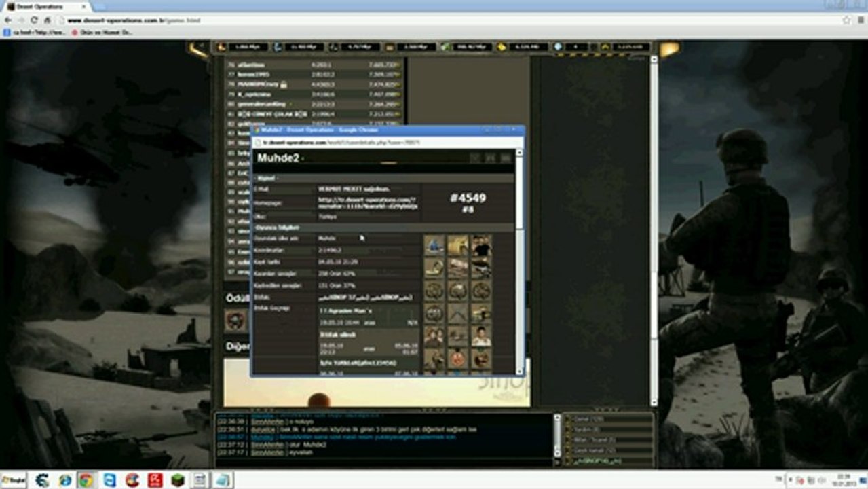This screenshot has width=868, height=489.
Task: Click the Koordinatlar value in profile
Action: (x=329, y=250)
